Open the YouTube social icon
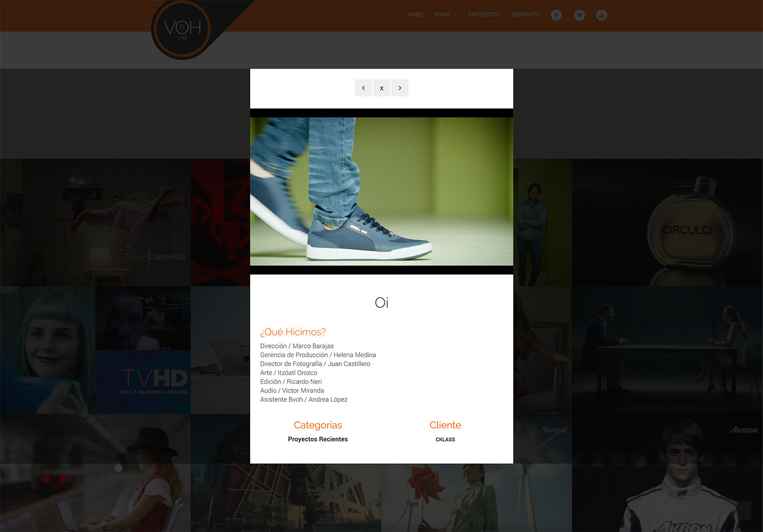This screenshot has height=532, width=763. [x=602, y=15]
